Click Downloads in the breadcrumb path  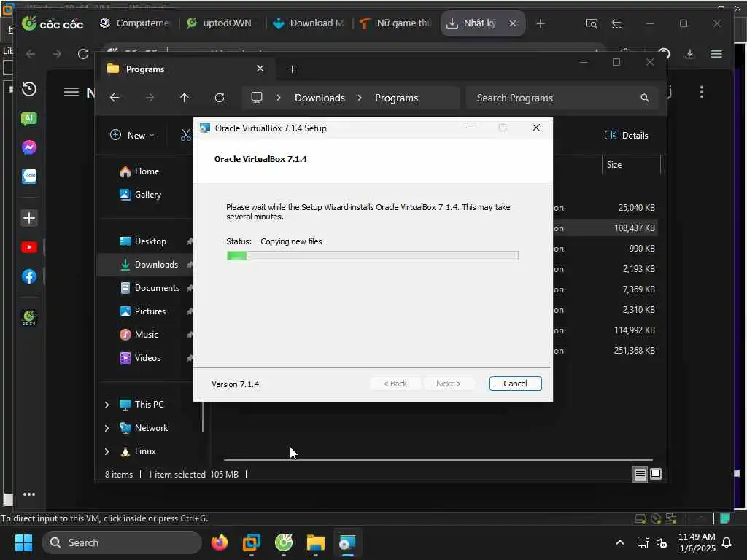(x=320, y=98)
